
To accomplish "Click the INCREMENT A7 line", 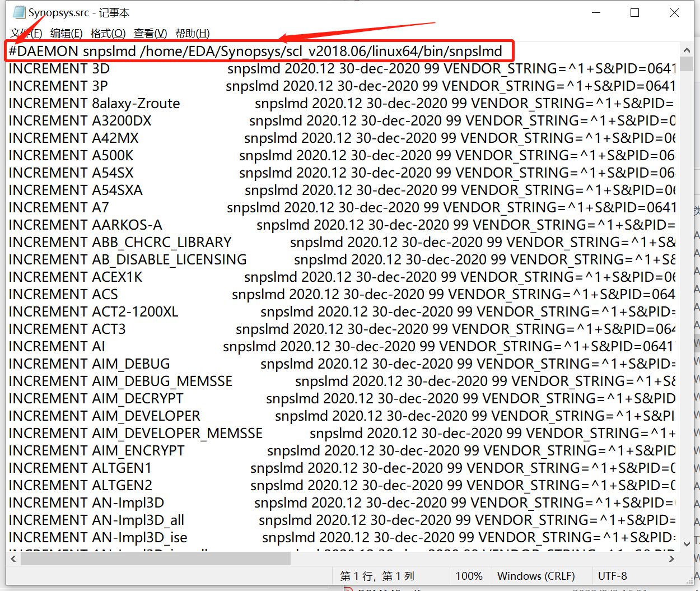I will coord(342,207).
